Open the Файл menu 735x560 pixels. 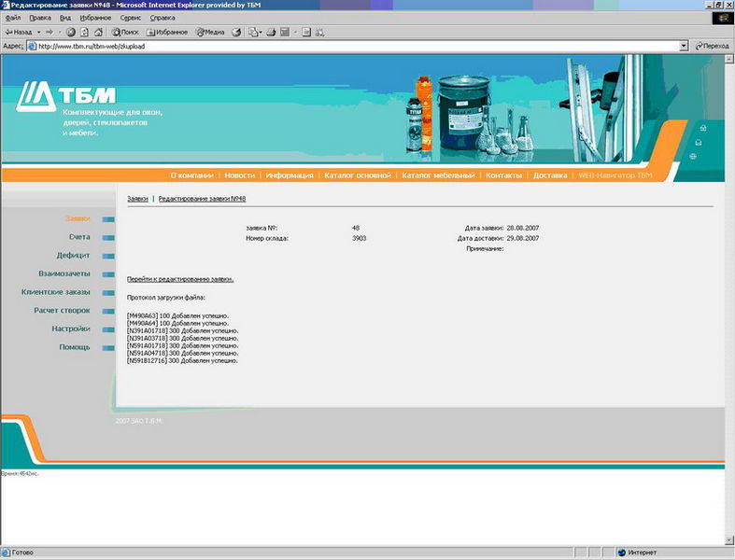pos(13,18)
